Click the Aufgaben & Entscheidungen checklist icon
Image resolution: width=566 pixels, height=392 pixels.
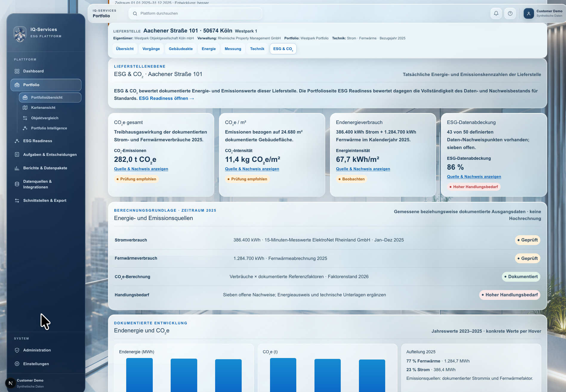tap(17, 154)
